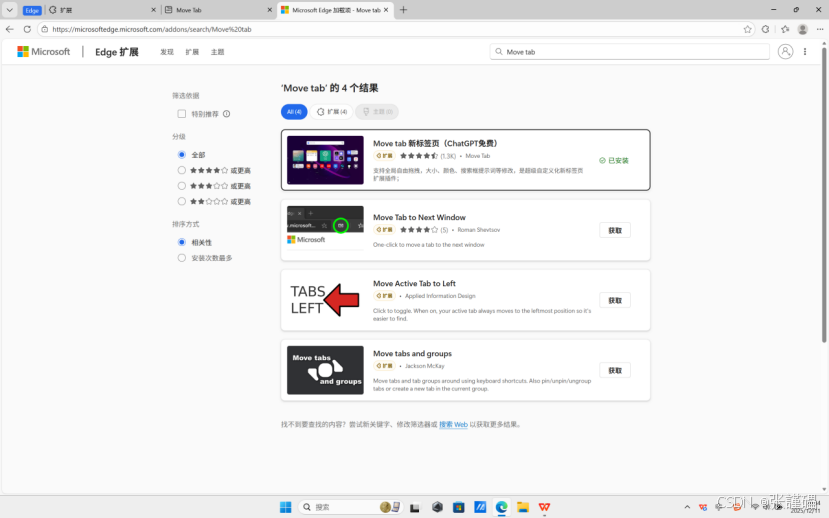
Task: Select the All (4) filter pill
Action: click(x=294, y=112)
